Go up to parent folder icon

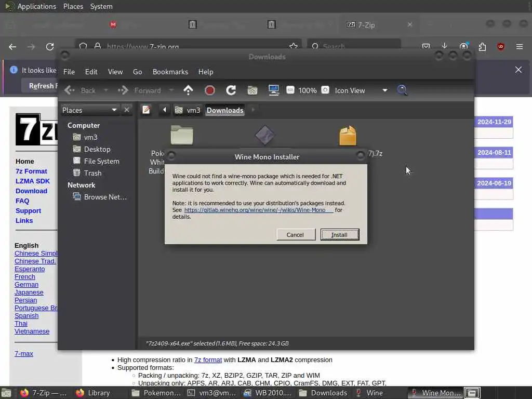tap(188, 90)
